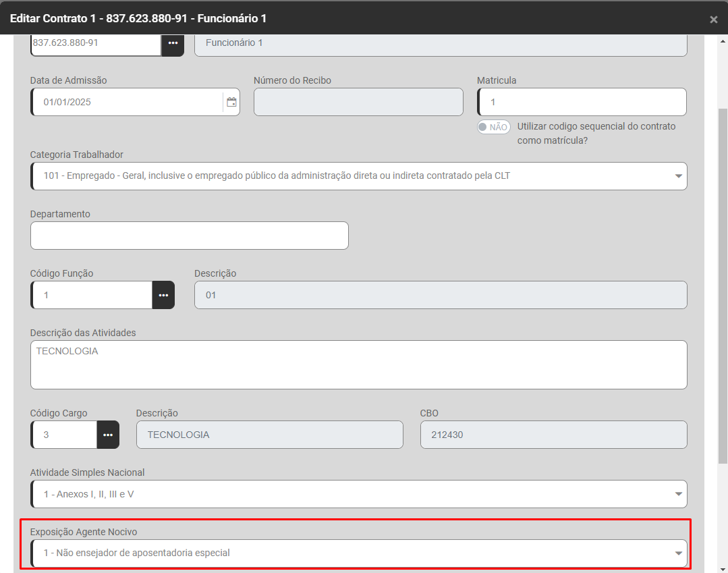Click the Número do Recibo field
The height and width of the screenshot is (573, 728).
point(358,102)
